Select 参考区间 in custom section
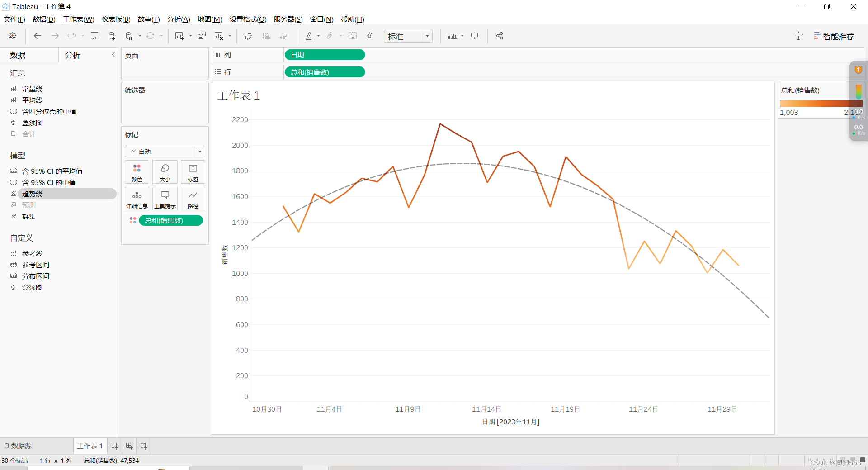 [x=36, y=265]
